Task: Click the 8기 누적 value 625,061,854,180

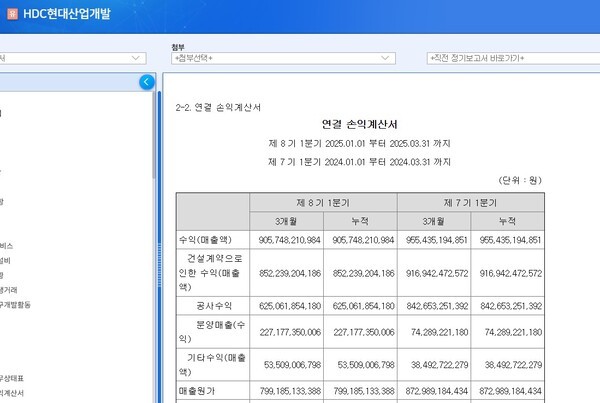Action: pyautogui.click(x=364, y=306)
